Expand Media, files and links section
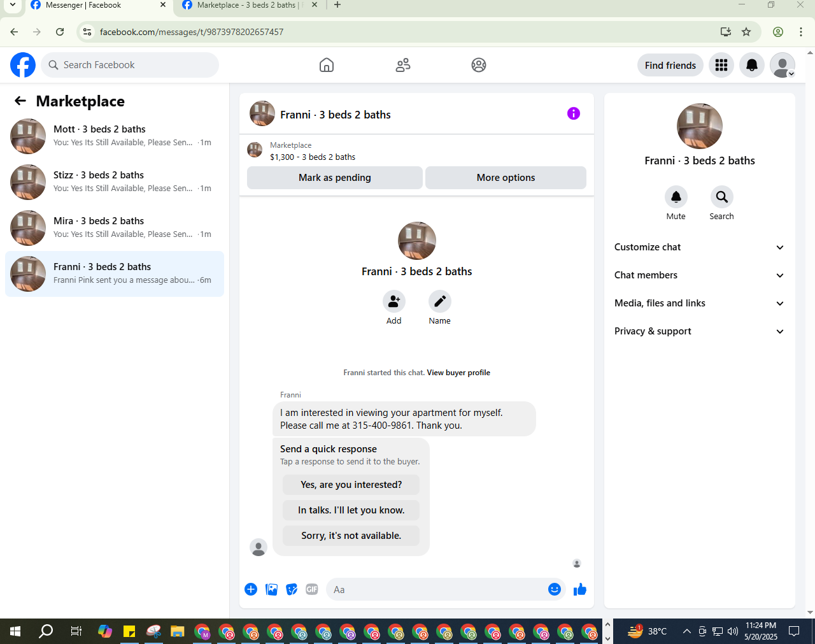815x644 pixels. [x=700, y=303]
